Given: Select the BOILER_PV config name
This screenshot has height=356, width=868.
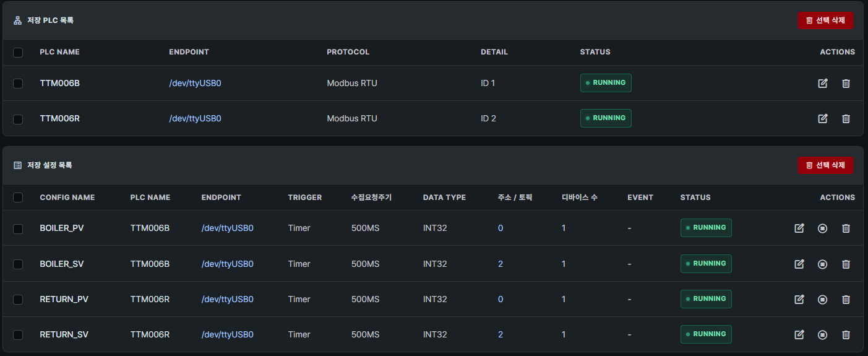Looking at the screenshot, I should coord(62,228).
